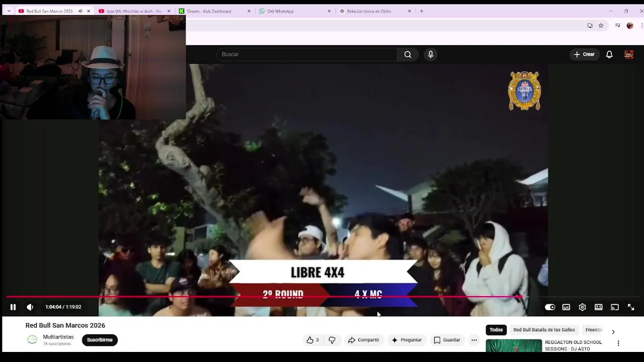Image resolution: width=644 pixels, height=362 pixels.
Task: Like the video
Action: [312, 340]
